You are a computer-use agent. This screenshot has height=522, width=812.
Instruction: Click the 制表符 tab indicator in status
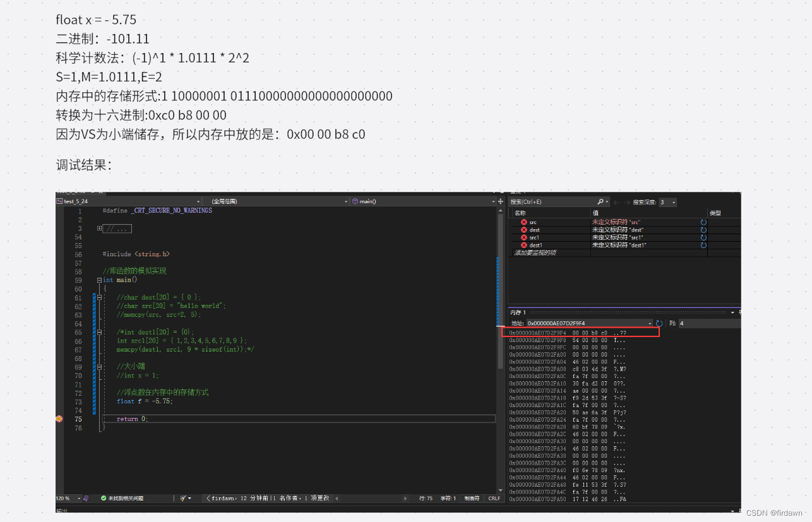pos(472,498)
